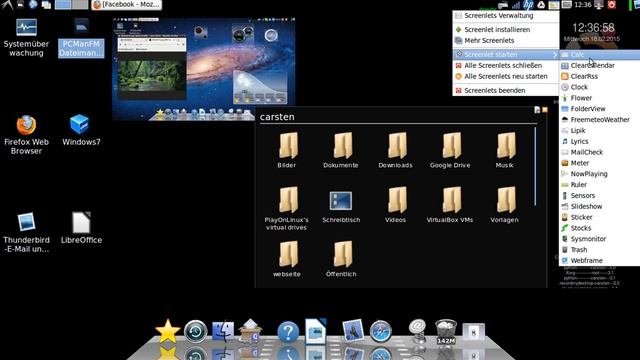The width and height of the screenshot is (640, 360).
Task: Start the Sensors screenlet
Action: 599,196
